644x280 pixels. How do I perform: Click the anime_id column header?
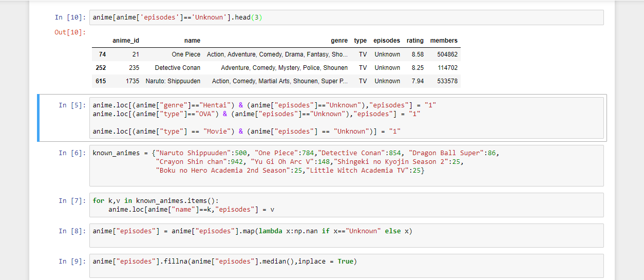tap(126, 41)
